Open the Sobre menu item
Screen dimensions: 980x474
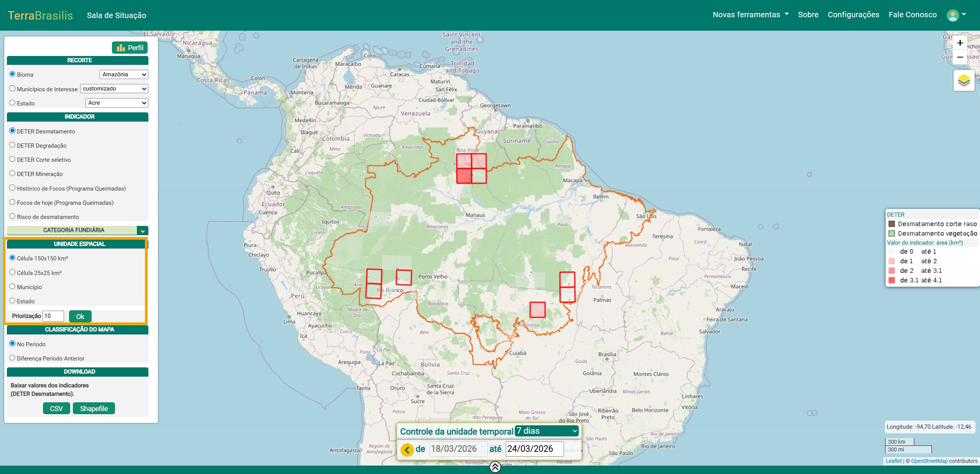click(x=808, y=15)
